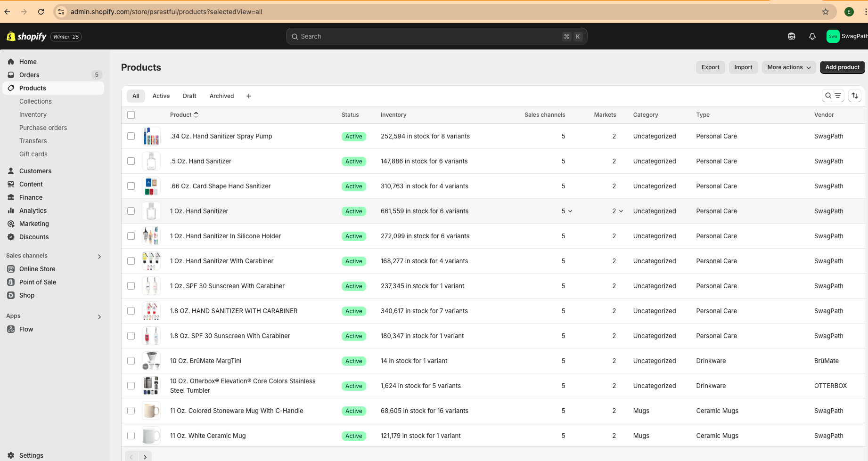The image size is (868, 461).
Task: Click the Add product button
Action: point(843,67)
